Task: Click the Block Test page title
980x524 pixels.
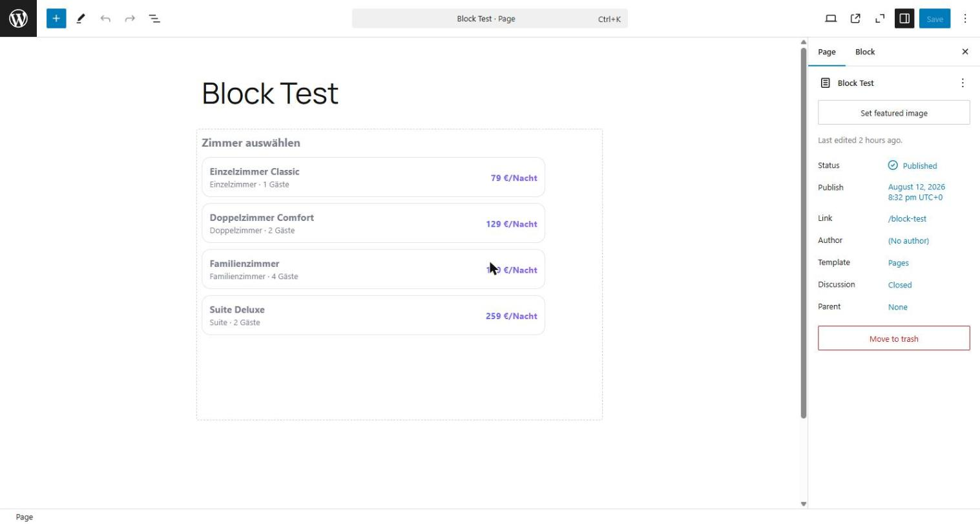Action: 270,94
